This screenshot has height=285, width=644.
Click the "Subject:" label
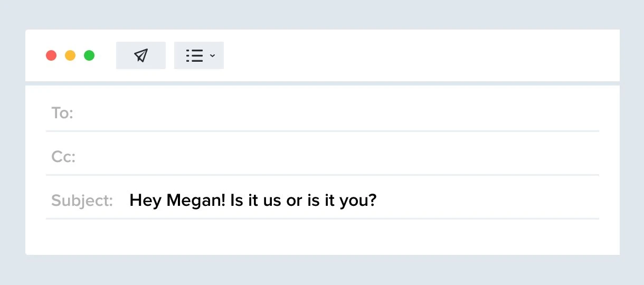(x=82, y=201)
